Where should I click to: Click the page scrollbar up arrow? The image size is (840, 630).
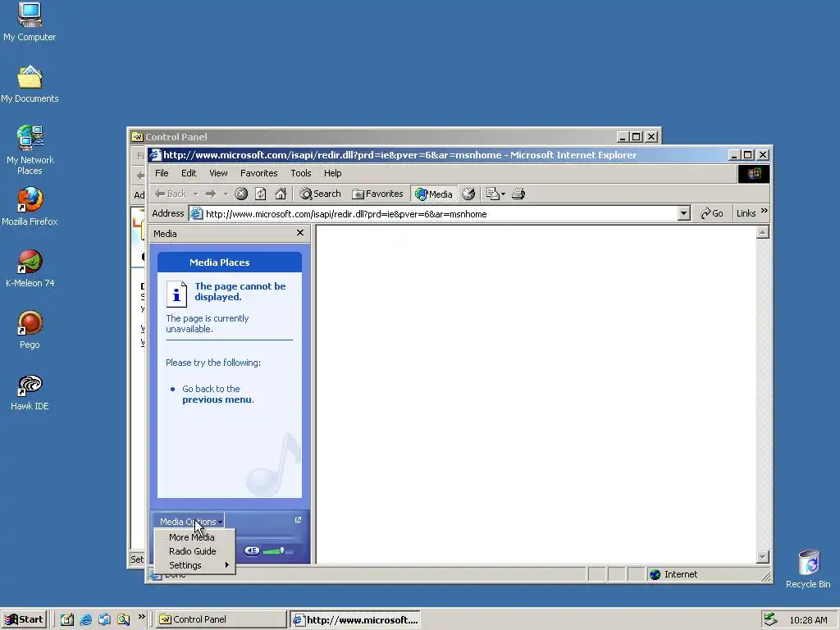[763, 232]
